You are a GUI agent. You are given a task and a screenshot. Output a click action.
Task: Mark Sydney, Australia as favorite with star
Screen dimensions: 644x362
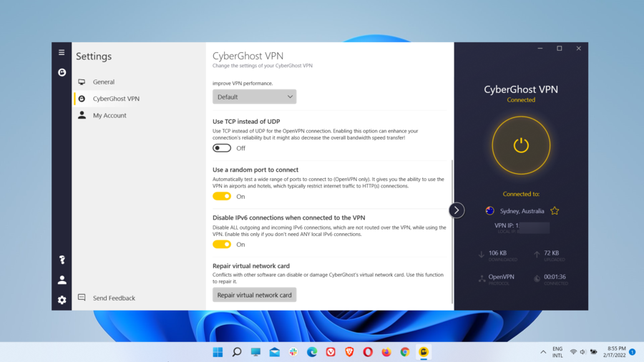(x=555, y=211)
